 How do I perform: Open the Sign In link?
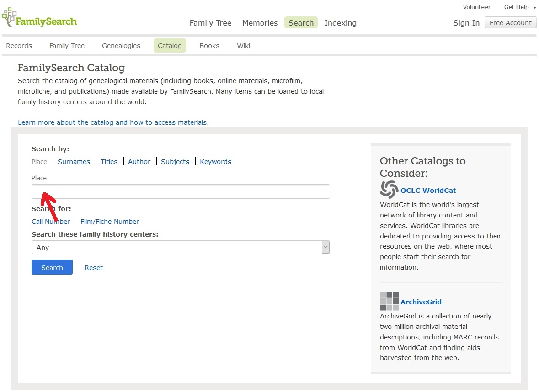[466, 23]
